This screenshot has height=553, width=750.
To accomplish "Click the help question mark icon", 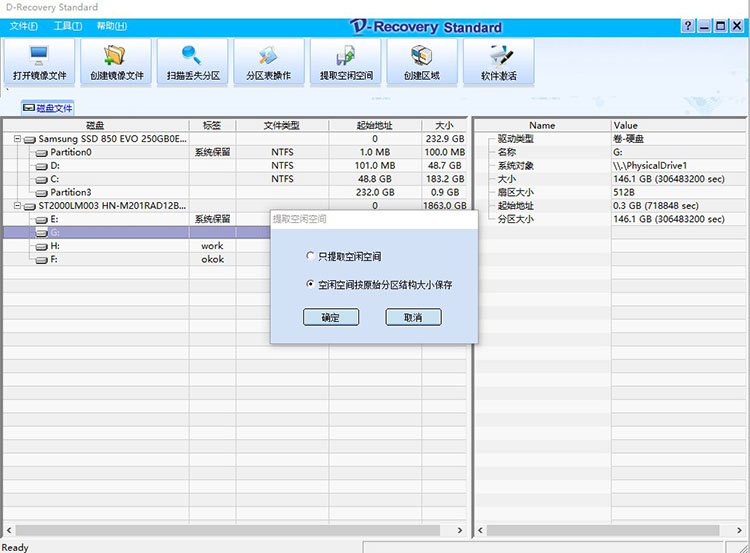I will click(x=688, y=26).
